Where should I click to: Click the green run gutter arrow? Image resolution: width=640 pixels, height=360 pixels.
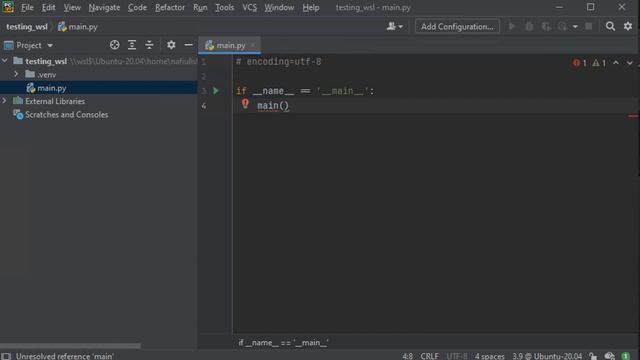(216, 91)
